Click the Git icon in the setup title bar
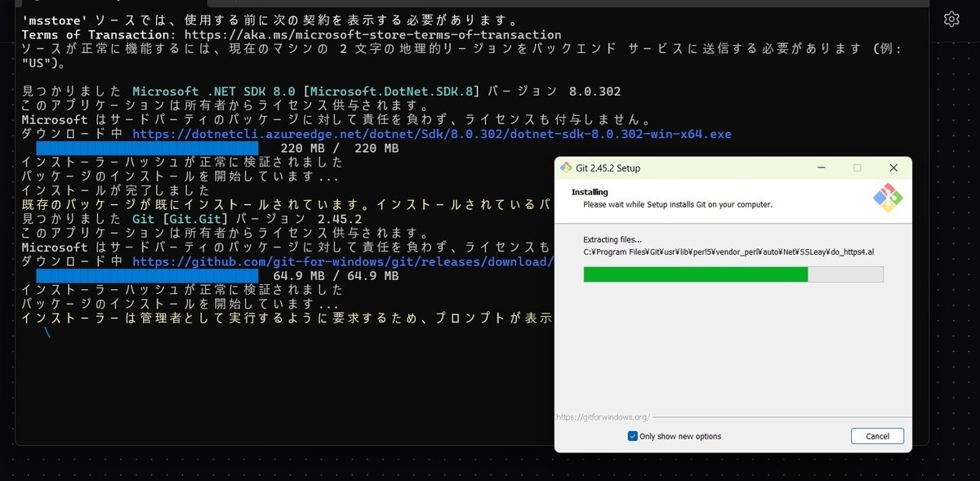This screenshot has width=980, height=481. (x=565, y=167)
